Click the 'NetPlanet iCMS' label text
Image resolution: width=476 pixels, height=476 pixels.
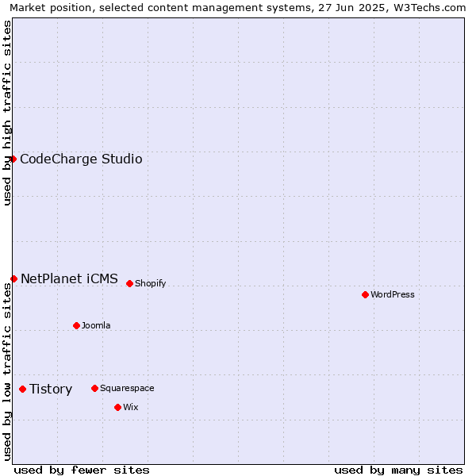pos(69,278)
